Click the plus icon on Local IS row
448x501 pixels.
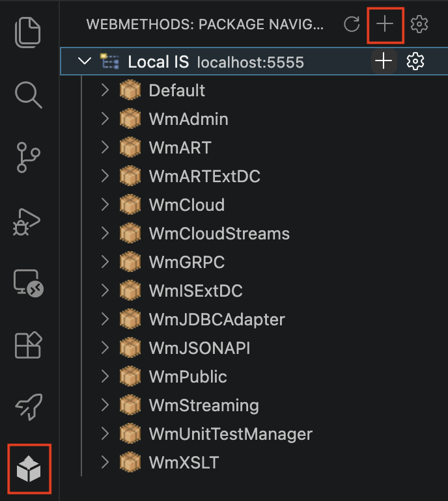(384, 61)
